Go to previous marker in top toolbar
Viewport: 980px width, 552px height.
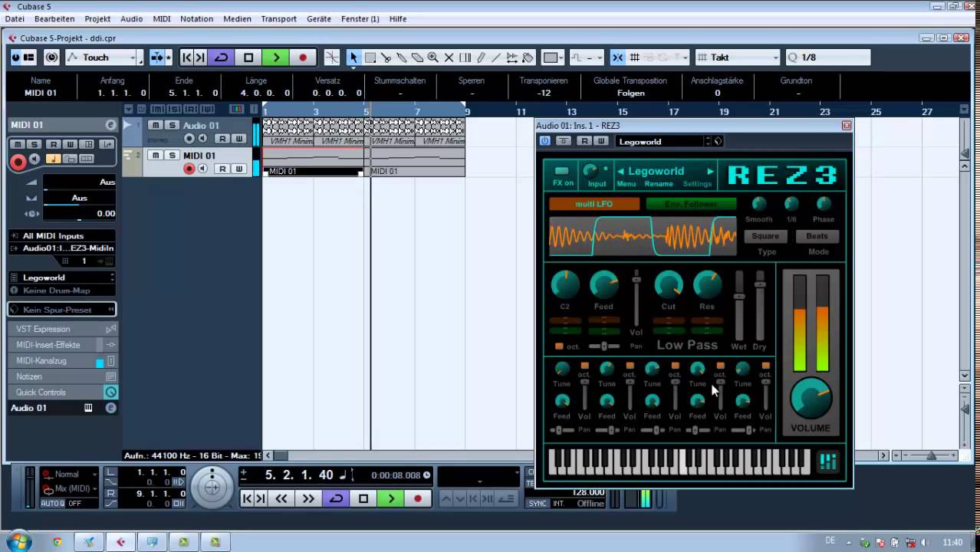[186, 58]
